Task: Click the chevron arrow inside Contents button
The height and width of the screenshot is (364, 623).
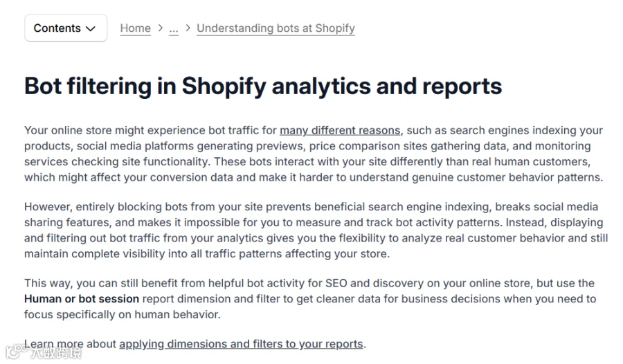Action: [x=91, y=28]
